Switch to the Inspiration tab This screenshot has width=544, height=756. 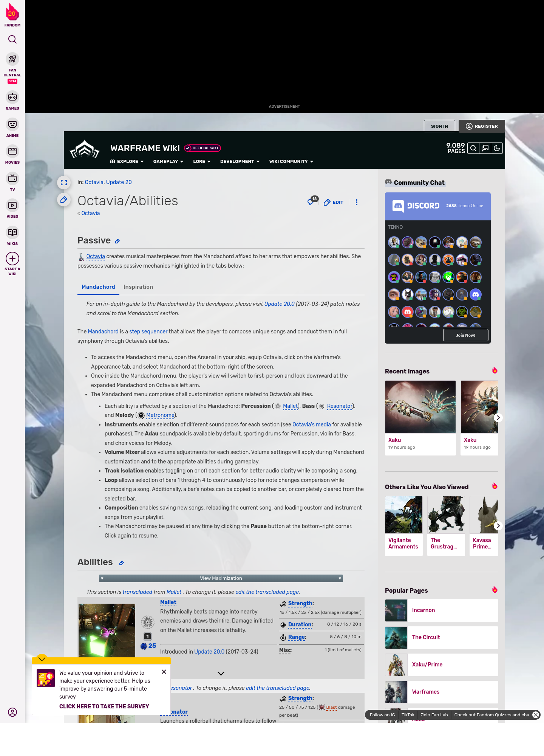click(138, 287)
